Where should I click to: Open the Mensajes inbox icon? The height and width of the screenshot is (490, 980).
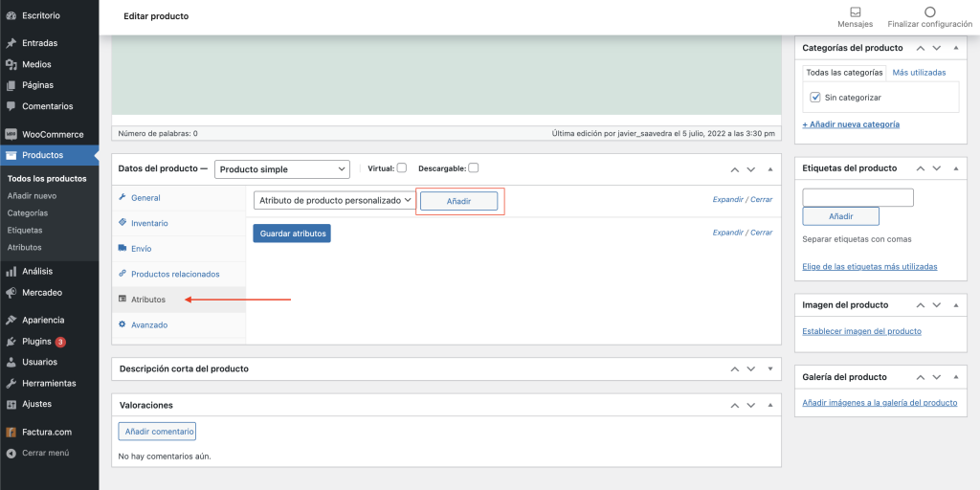[855, 12]
